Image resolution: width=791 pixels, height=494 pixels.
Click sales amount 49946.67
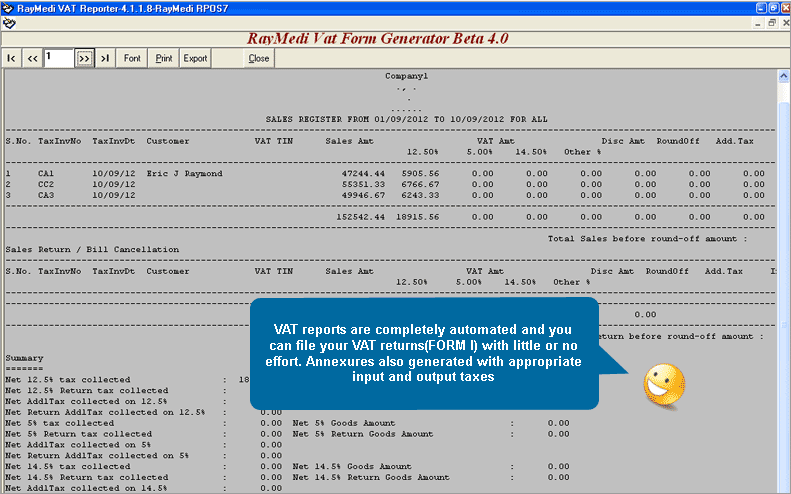click(363, 195)
